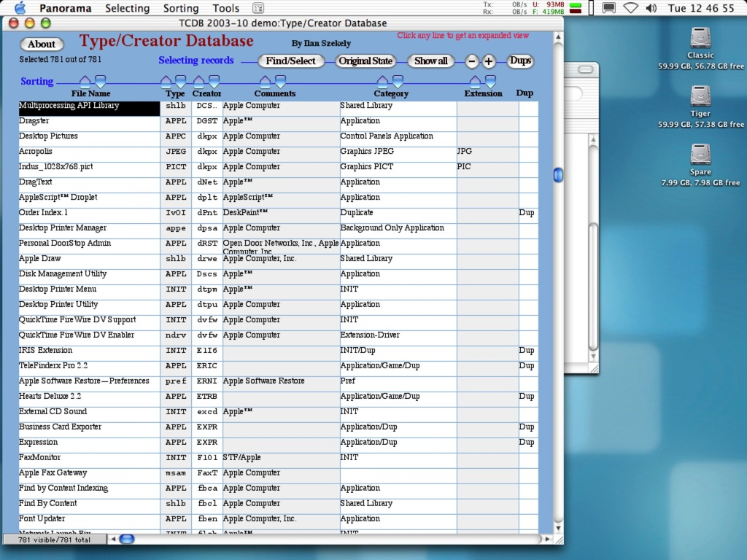Image resolution: width=747 pixels, height=560 pixels.
Task: Click the menu bar clock
Action: pyautogui.click(x=701, y=8)
